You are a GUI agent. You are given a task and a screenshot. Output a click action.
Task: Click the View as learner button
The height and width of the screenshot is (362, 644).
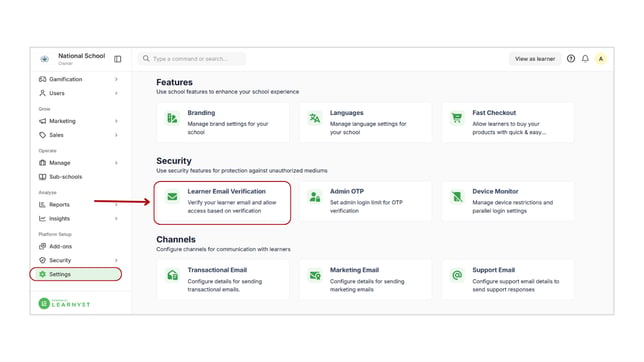tap(535, 59)
